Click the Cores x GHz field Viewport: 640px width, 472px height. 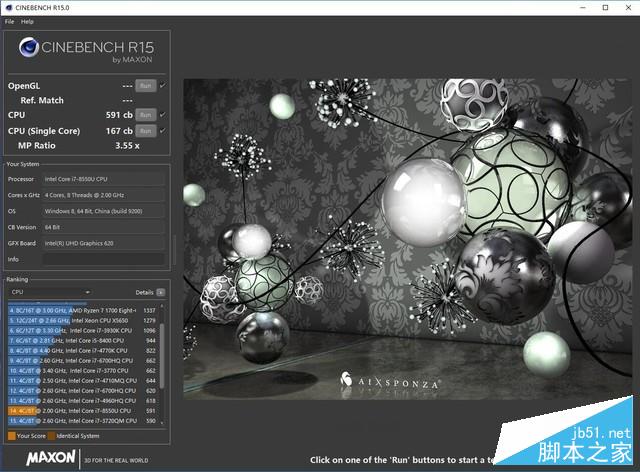[x=104, y=195]
